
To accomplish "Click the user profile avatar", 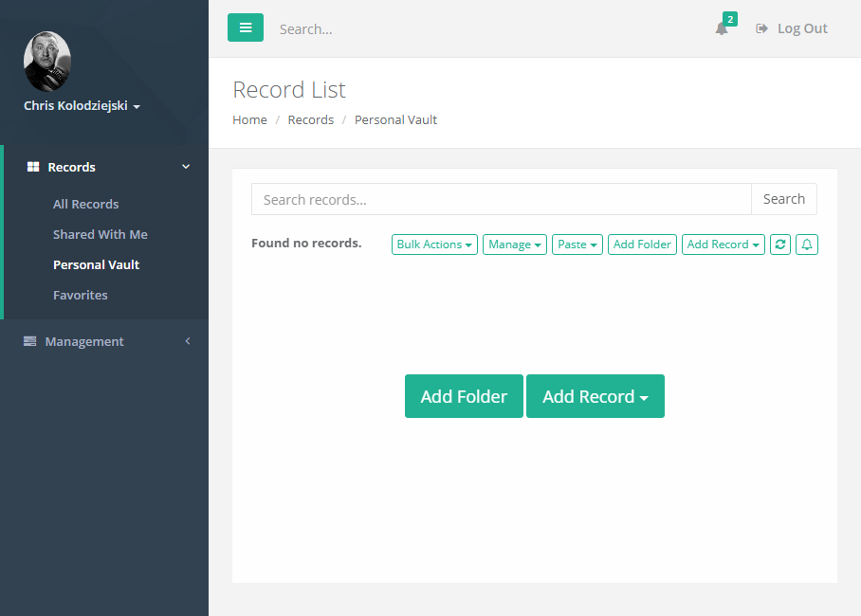I will point(46,62).
